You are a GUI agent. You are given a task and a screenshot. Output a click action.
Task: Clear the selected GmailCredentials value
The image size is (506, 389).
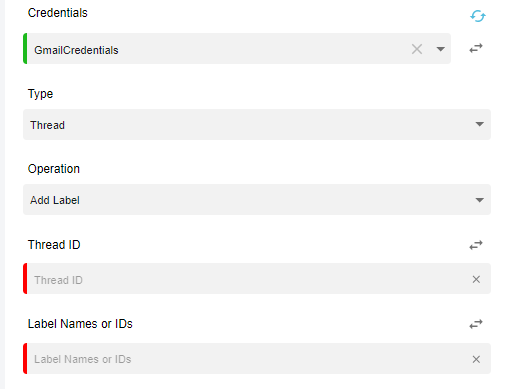pyautogui.click(x=417, y=49)
